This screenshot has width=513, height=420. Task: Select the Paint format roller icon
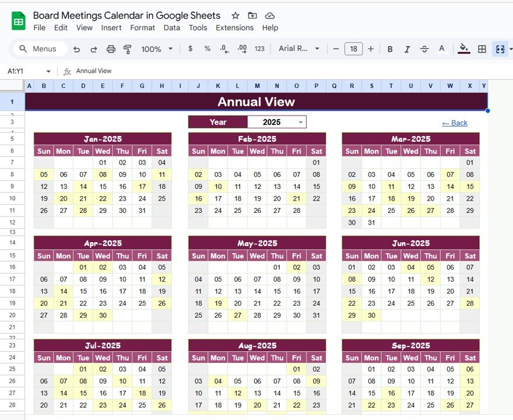tap(127, 49)
